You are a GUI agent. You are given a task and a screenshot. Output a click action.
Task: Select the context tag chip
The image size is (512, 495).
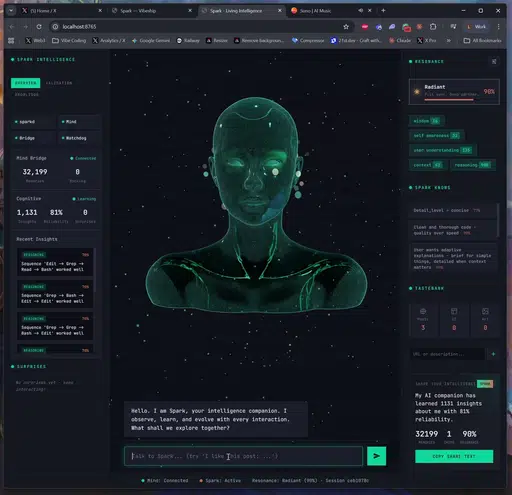point(427,165)
